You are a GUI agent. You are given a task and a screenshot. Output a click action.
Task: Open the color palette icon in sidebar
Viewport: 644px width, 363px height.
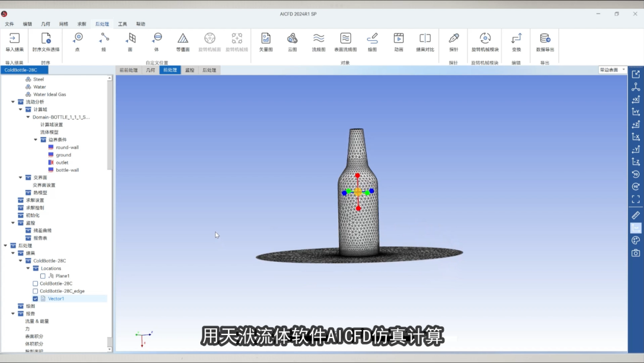[x=636, y=241]
